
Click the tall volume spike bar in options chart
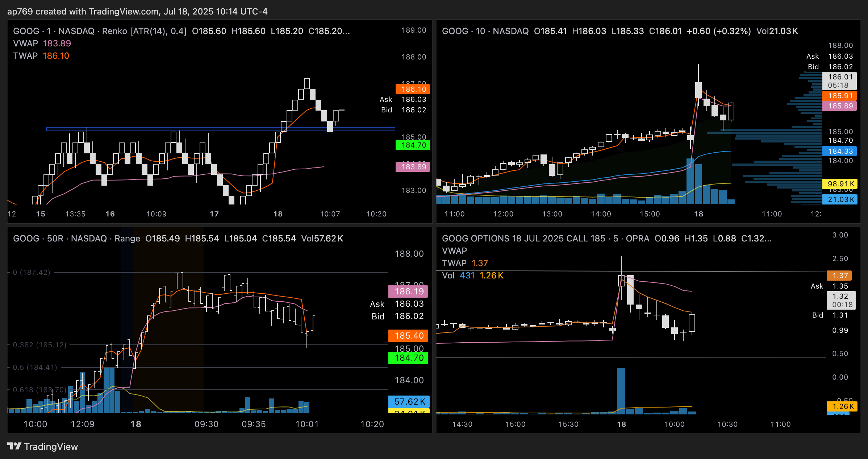[621, 391]
